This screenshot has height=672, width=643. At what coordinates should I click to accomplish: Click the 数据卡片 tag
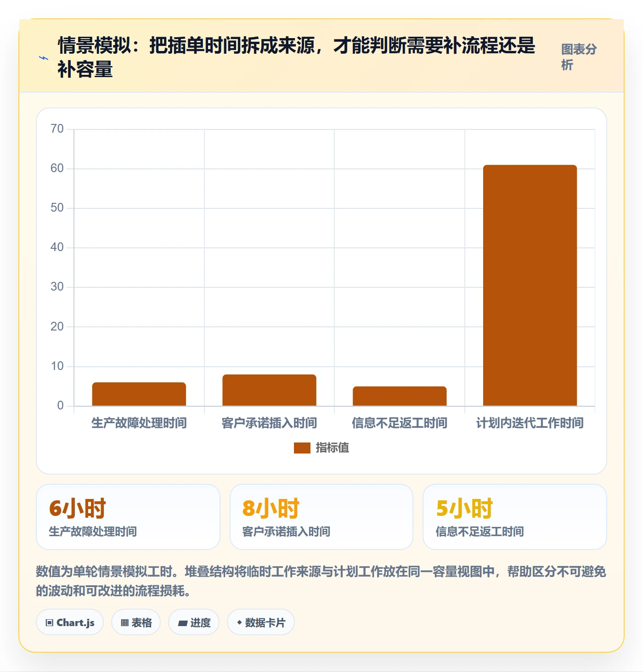(x=261, y=622)
